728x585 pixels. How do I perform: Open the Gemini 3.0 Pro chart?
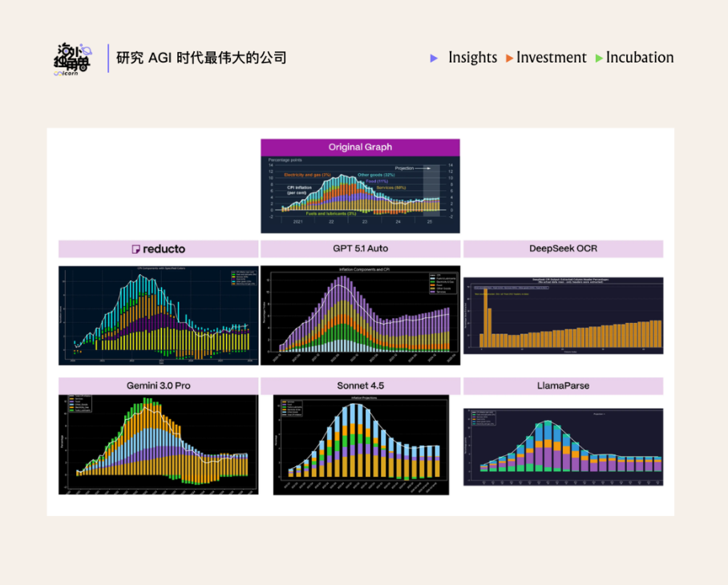click(x=158, y=443)
